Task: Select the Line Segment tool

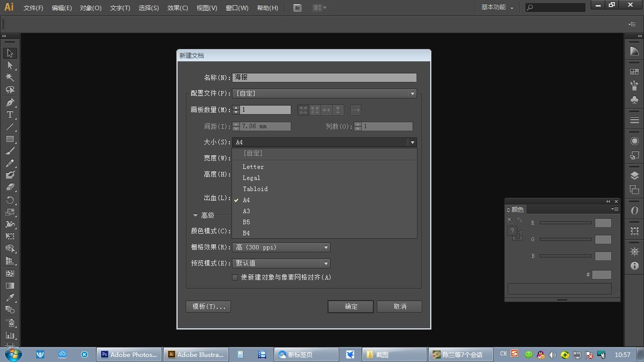Action: click(x=10, y=127)
